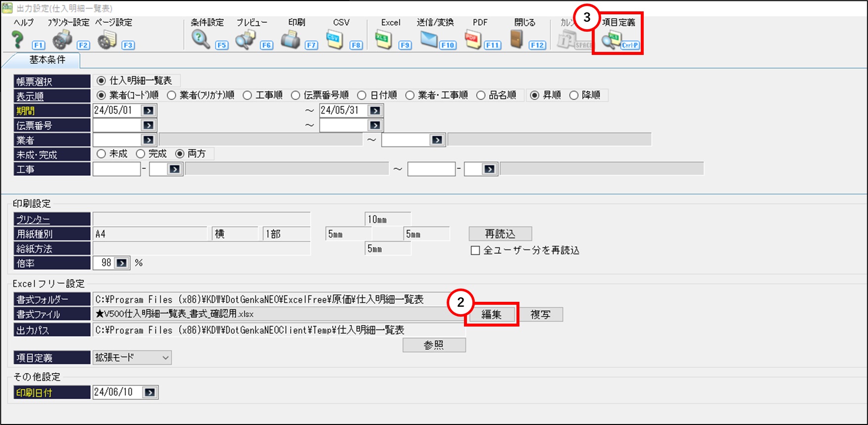Check 全ユーザー分を再読込 checkbox
The width and height of the screenshot is (868, 425).
[475, 250]
